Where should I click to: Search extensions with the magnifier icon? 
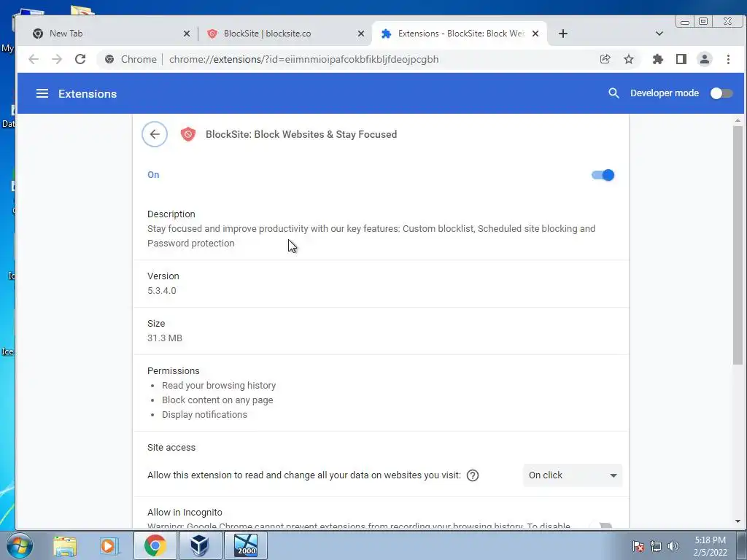coord(614,93)
